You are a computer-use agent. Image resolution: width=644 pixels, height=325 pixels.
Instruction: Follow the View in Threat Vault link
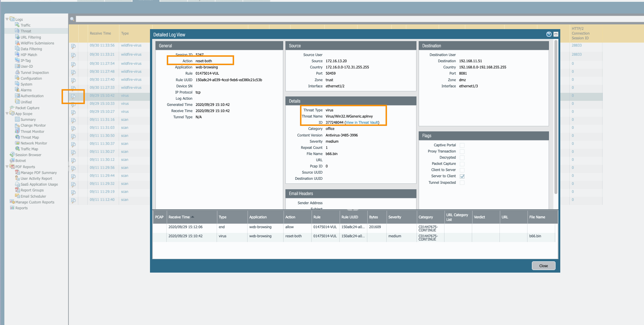point(362,123)
